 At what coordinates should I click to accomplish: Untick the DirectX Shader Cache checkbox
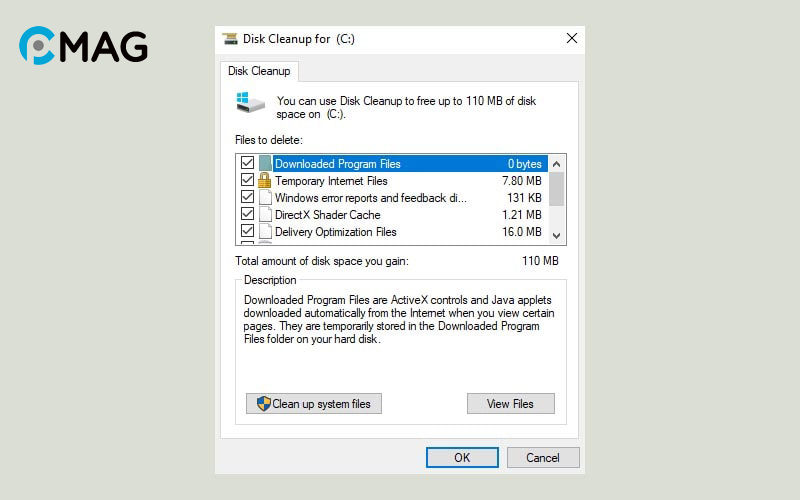247,215
